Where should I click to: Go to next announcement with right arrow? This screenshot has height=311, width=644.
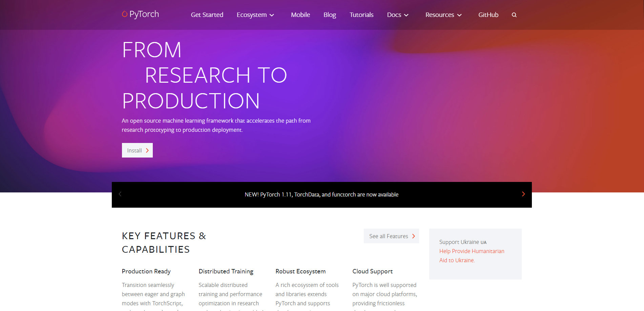pos(523,194)
